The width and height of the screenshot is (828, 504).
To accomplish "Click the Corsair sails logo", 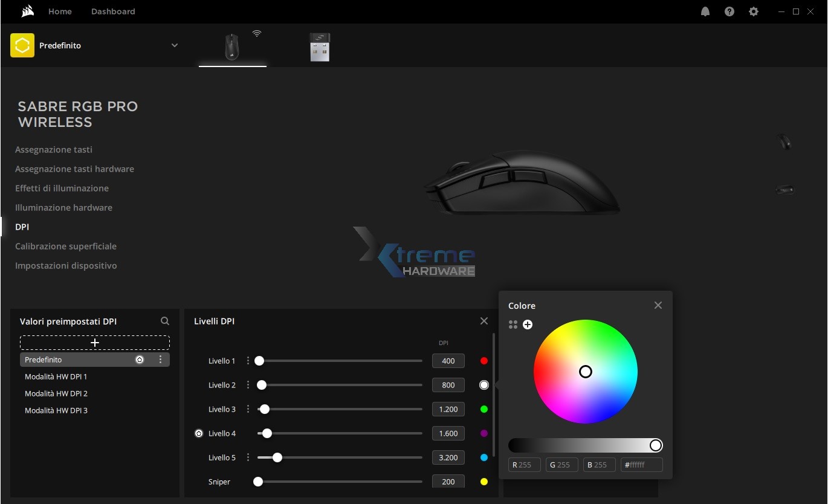I will click(27, 11).
